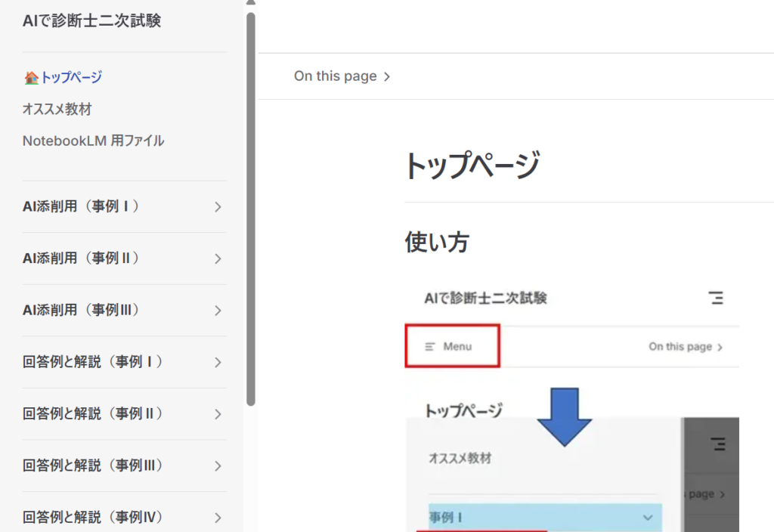Image resolution: width=774 pixels, height=532 pixels.
Task: Select AI添削用（事例Ⅰ） menu item
Action: [x=82, y=206]
